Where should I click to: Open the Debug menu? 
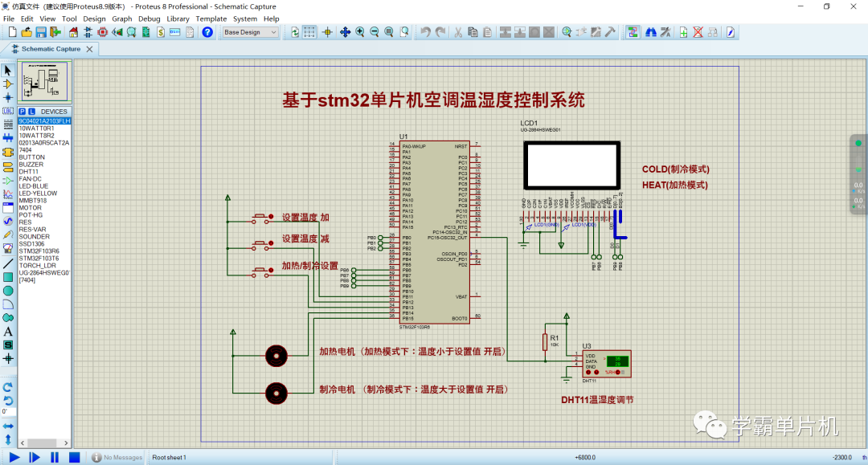pyautogui.click(x=149, y=18)
